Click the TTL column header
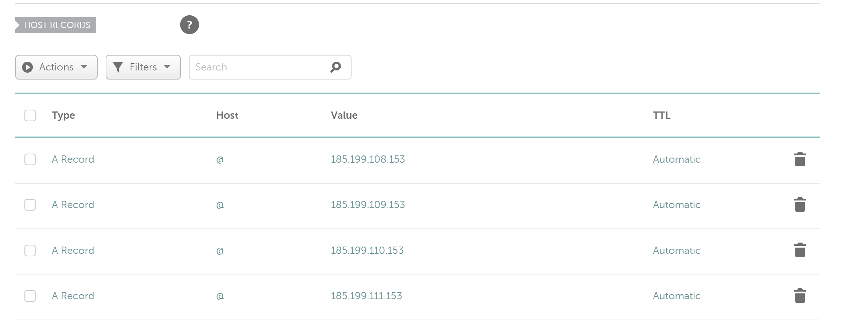 click(661, 115)
